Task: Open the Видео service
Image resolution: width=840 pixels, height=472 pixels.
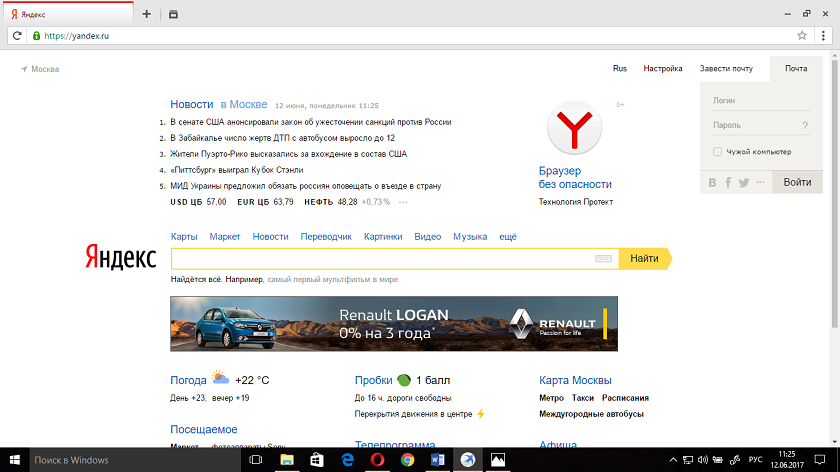Action: point(428,237)
